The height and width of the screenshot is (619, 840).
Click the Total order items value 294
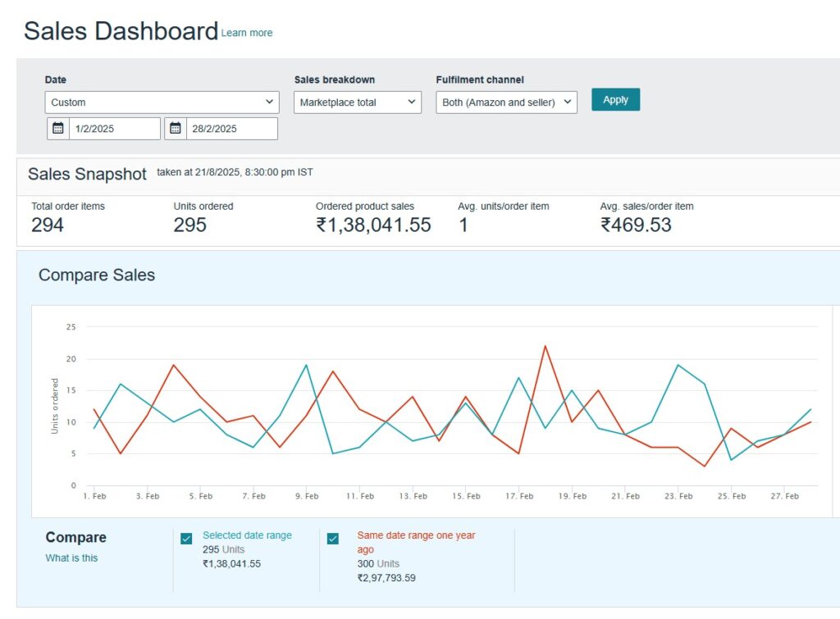click(48, 225)
